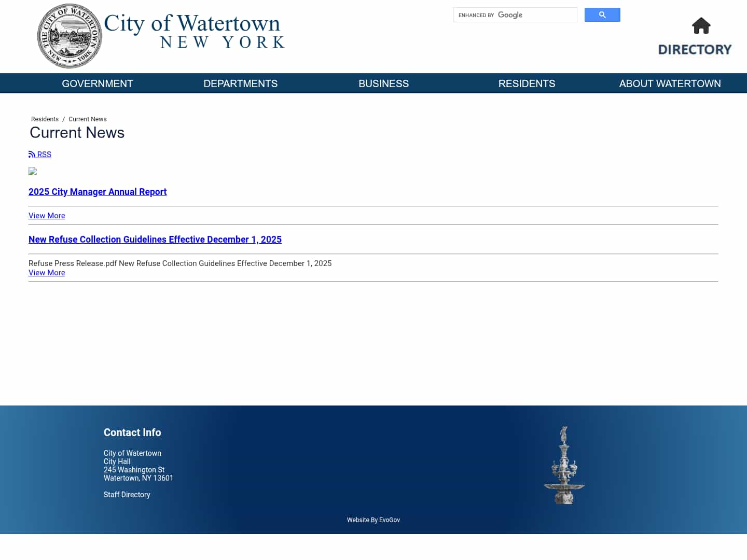Click the home icon above DIRECTORY
This screenshot has width=747, height=560.
coord(701,26)
